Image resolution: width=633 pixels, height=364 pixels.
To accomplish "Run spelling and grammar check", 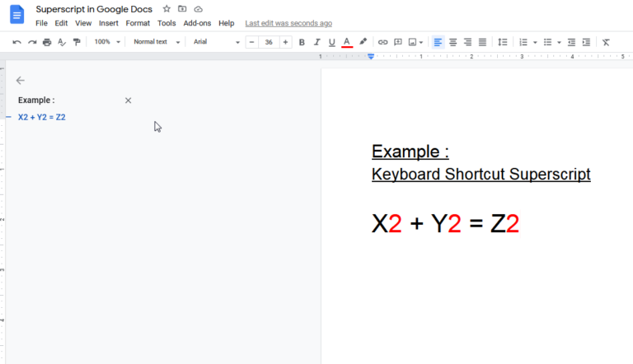I will [62, 42].
